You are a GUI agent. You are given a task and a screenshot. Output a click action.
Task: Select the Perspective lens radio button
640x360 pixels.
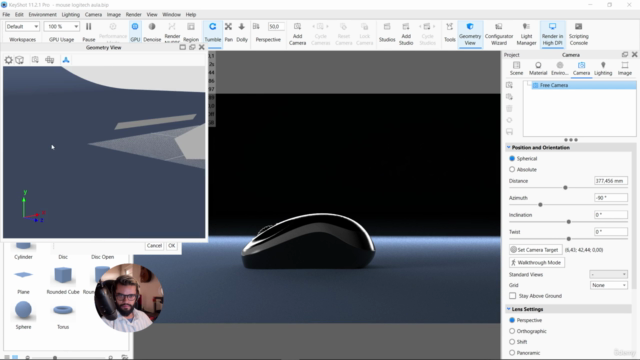click(x=512, y=320)
